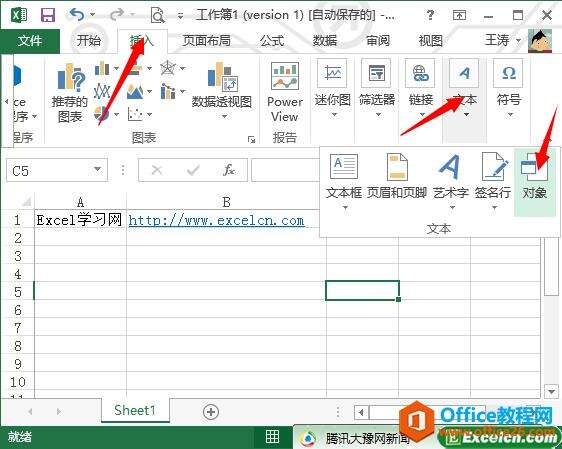Image resolution: width=562 pixels, height=449 pixels.
Task: Customize Quick Access Toolbar dropdown
Action: click(180, 15)
